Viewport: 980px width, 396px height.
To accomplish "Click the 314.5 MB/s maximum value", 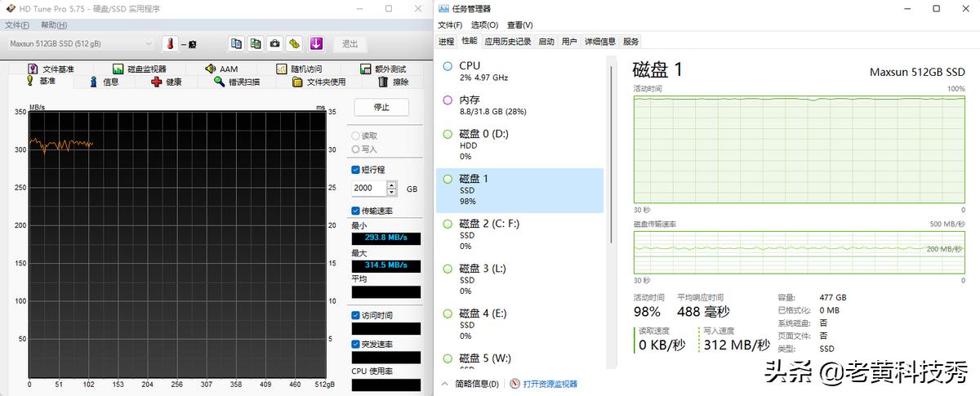I will tap(385, 265).
